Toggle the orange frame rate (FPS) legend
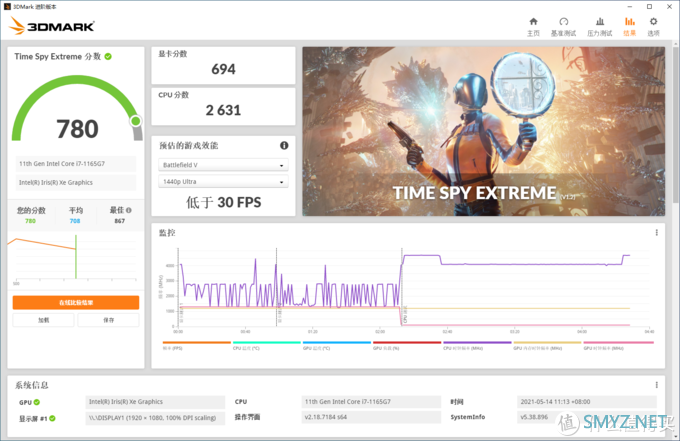This screenshot has height=441, width=680. 180,348
